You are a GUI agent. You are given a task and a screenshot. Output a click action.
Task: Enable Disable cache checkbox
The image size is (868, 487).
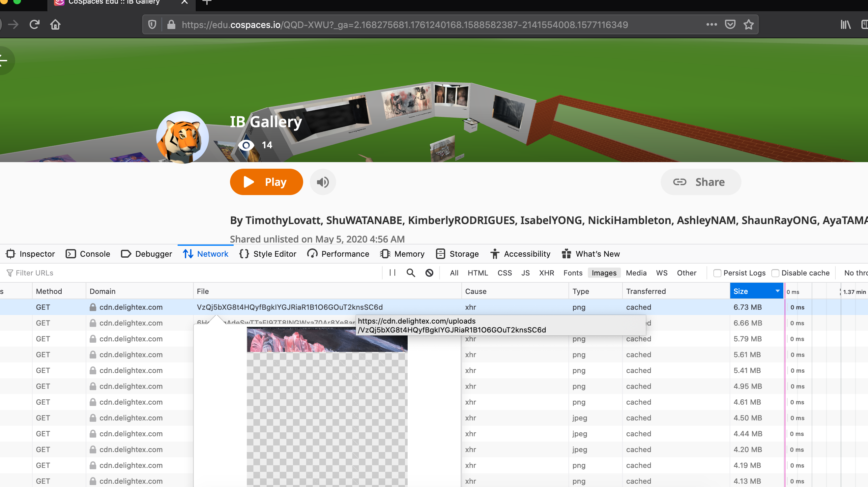(x=775, y=273)
